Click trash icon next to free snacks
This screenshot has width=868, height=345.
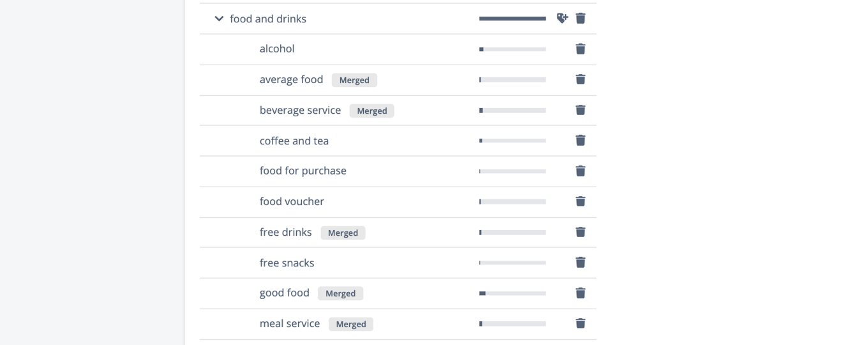click(x=580, y=262)
